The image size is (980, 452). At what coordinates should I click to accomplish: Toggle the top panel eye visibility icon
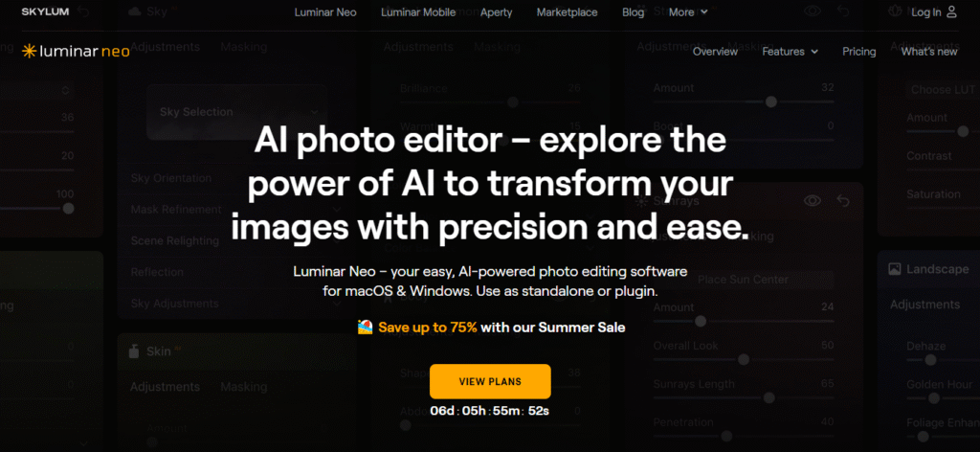point(812,11)
